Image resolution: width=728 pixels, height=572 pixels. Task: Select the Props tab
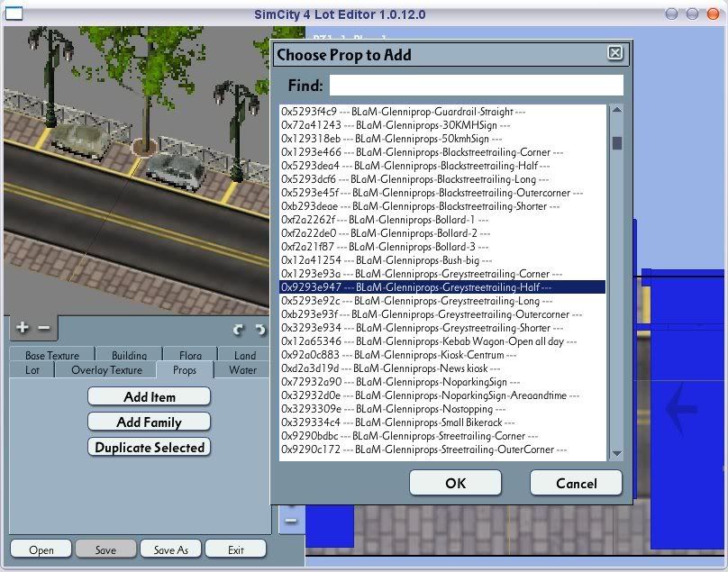point(185,370)
